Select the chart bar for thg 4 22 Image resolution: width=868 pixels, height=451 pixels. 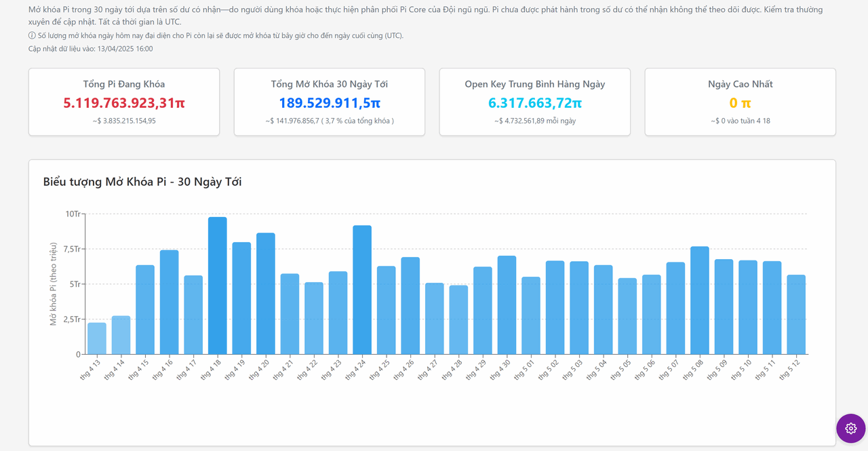(313, 318)
